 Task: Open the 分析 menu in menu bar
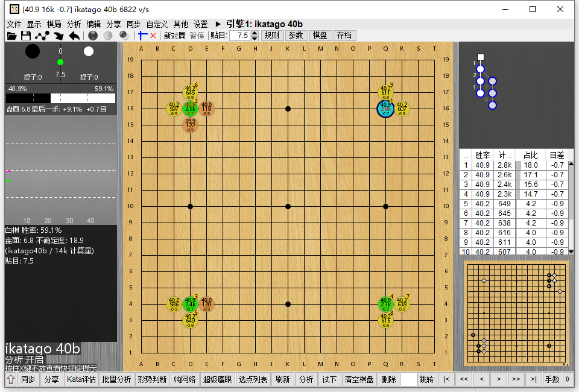point(74,24)
